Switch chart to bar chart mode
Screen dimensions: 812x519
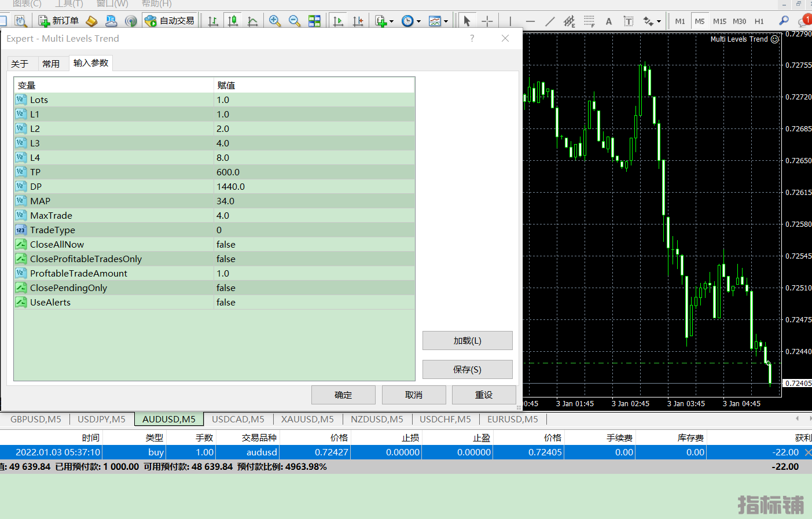point(213,21)
